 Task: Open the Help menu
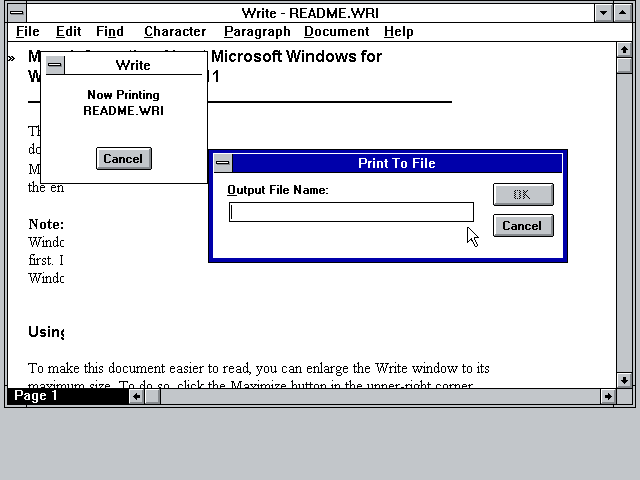(399, 31)
